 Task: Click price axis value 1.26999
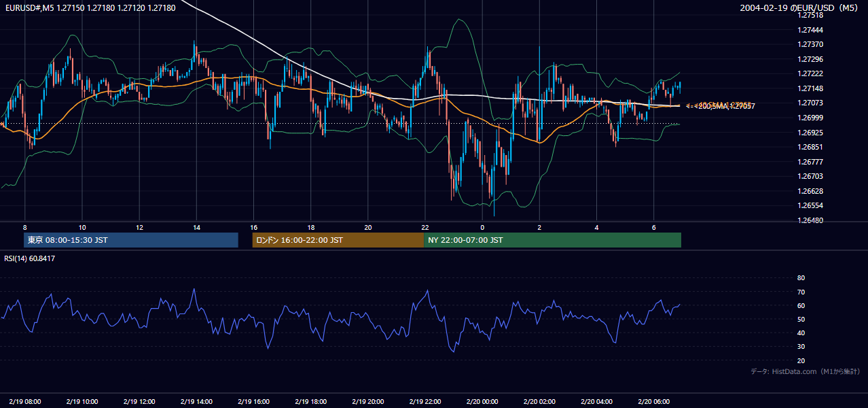811,118
